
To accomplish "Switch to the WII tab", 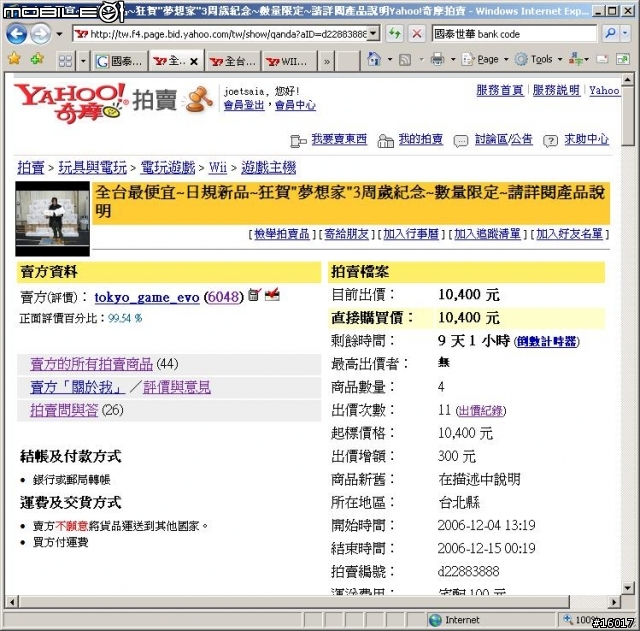I will click(289, 61).
